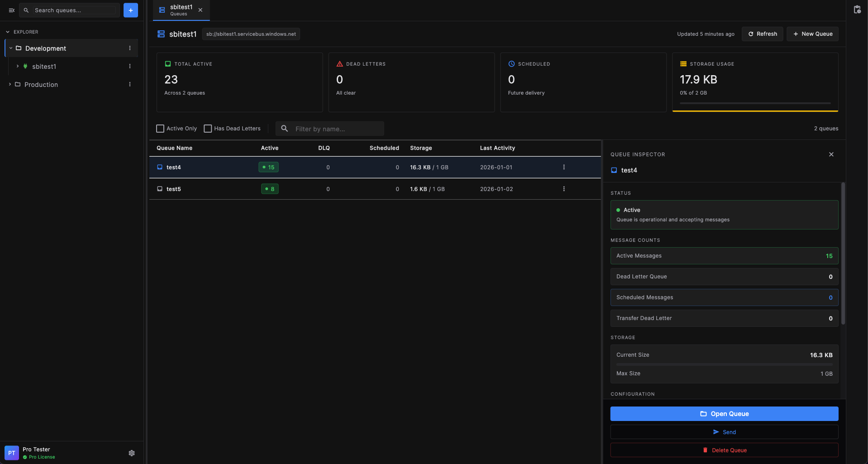Click the Filter by name input field

point(336,129)
